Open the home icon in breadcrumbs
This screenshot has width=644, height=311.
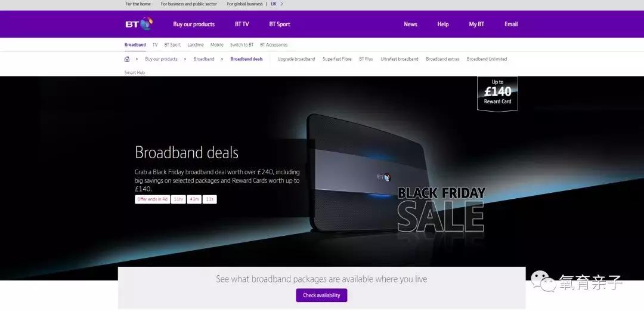pos(127,59)
